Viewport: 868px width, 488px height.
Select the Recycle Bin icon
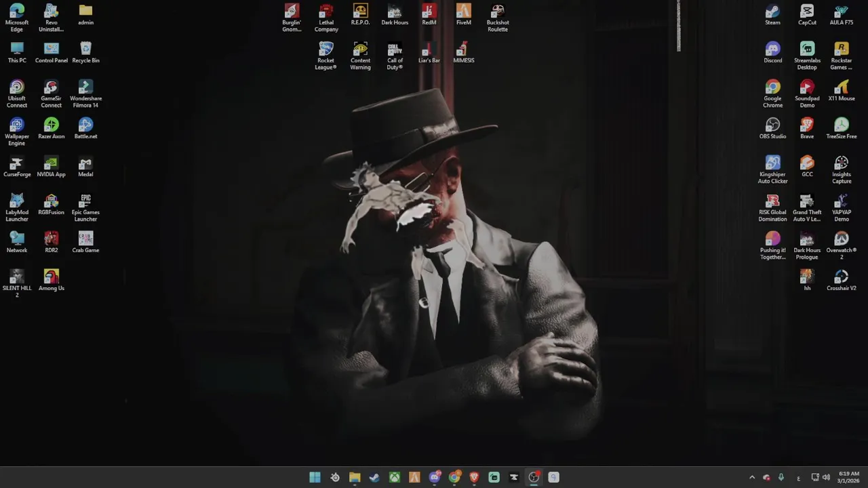(85, 52)
